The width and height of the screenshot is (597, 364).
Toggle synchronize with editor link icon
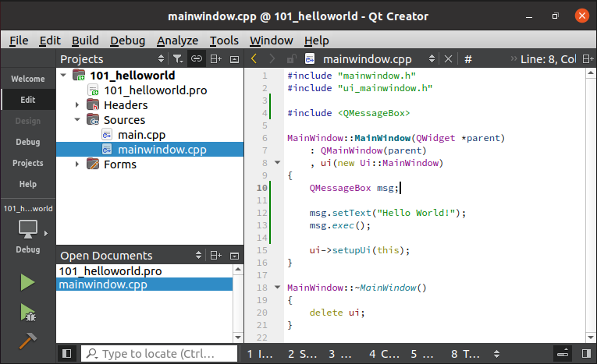coord(197,59)
